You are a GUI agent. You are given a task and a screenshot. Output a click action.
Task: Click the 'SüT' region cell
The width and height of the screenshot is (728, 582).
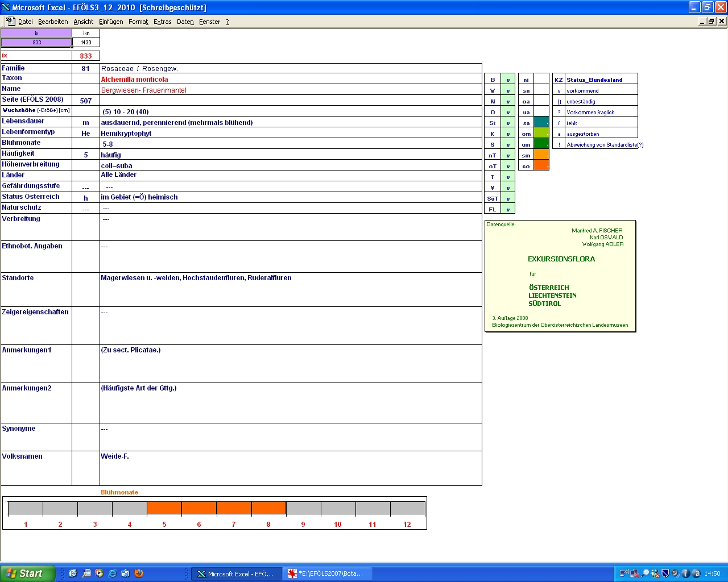pyautogui.click(x=493, y=198)
